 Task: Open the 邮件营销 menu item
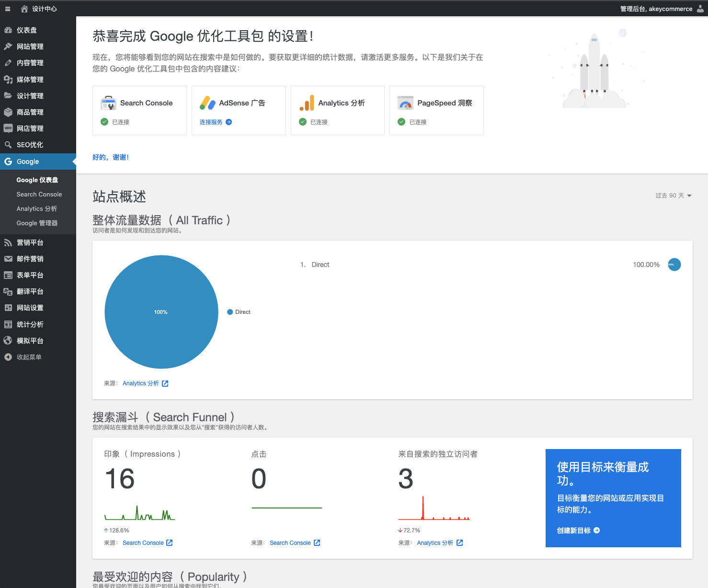point(38,259)
